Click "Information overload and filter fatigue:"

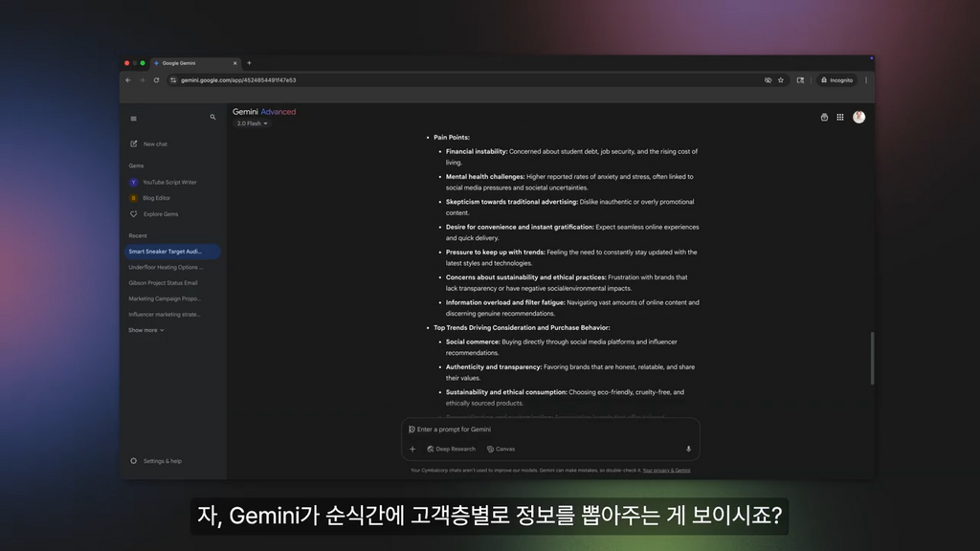click(x=505, y=302)
